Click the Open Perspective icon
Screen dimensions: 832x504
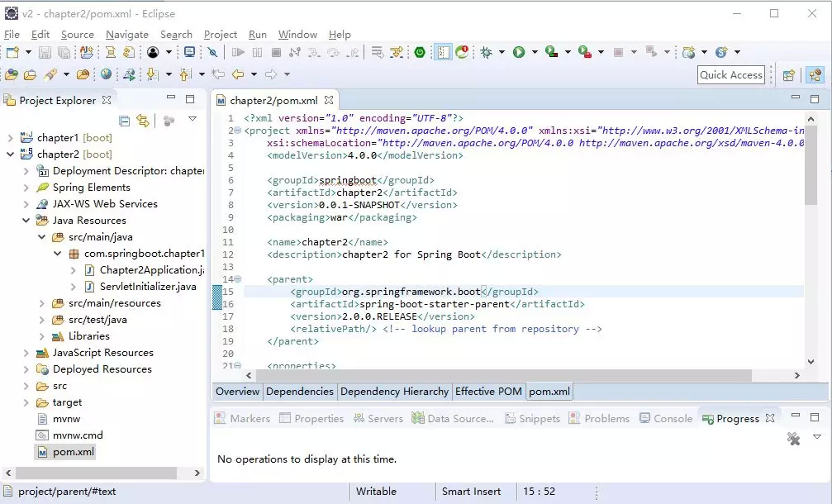point(788,75)
